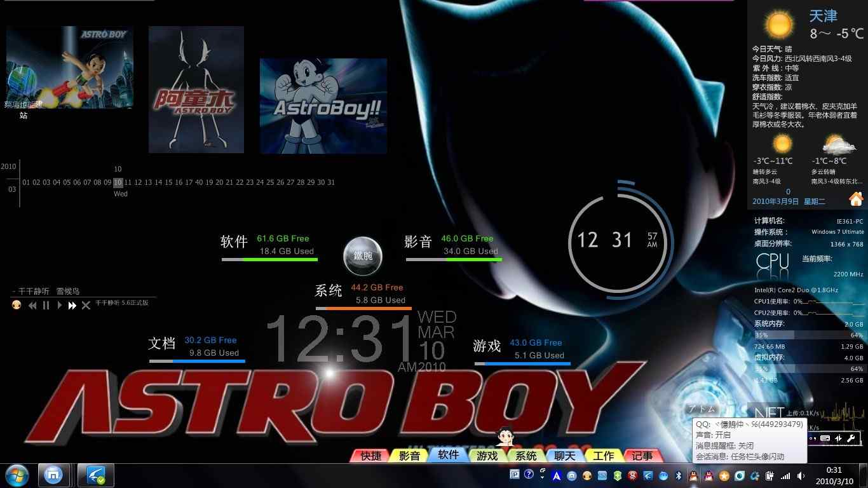868x488 pixels.
Task: Open the 游戏 drive label
Action: [x=487, y=346]
